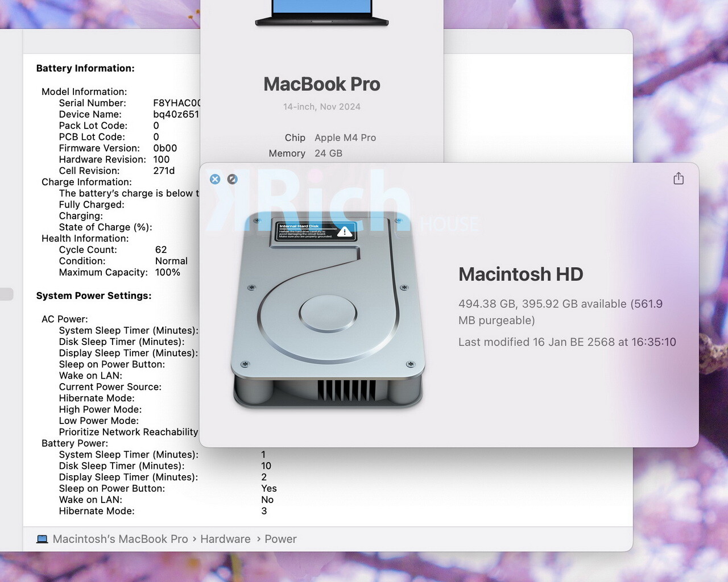Click the Last modified date line

pos(567,342)
